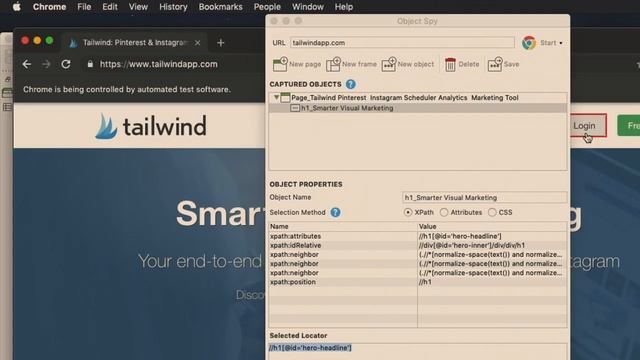Select the xpath:position row
The width and height of the screenshot is (640, 360).
(x=418, y=282)
